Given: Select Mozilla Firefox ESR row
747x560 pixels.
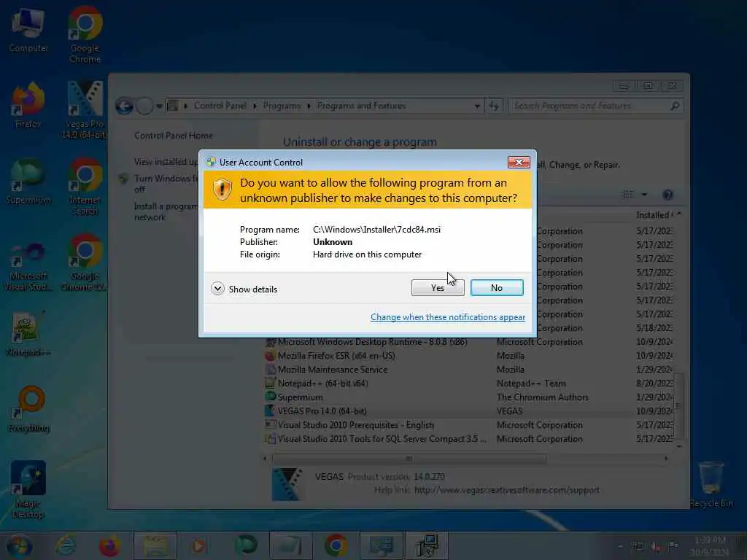Looking at the screenshot, I should click(468, 356).
